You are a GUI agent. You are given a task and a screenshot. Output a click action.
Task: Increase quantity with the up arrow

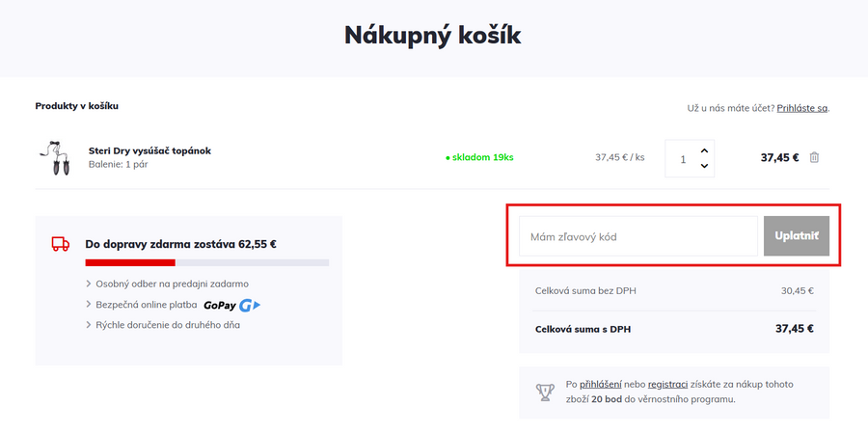(704, 150)
